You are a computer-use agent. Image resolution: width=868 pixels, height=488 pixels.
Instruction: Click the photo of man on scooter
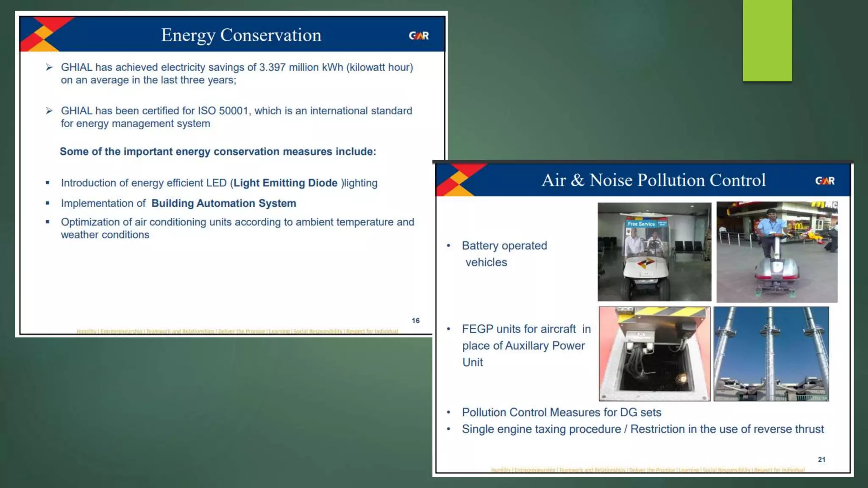click(x=776, y=252)
